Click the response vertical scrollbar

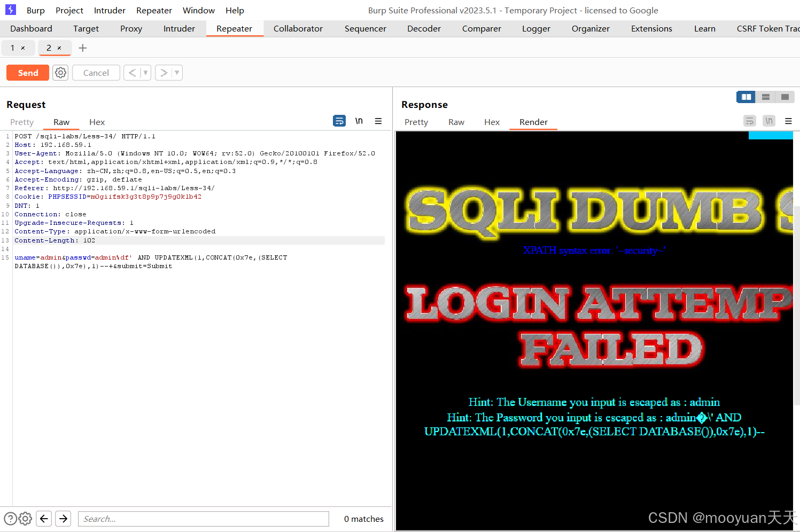pyautogui.click(x=796, y=304)
